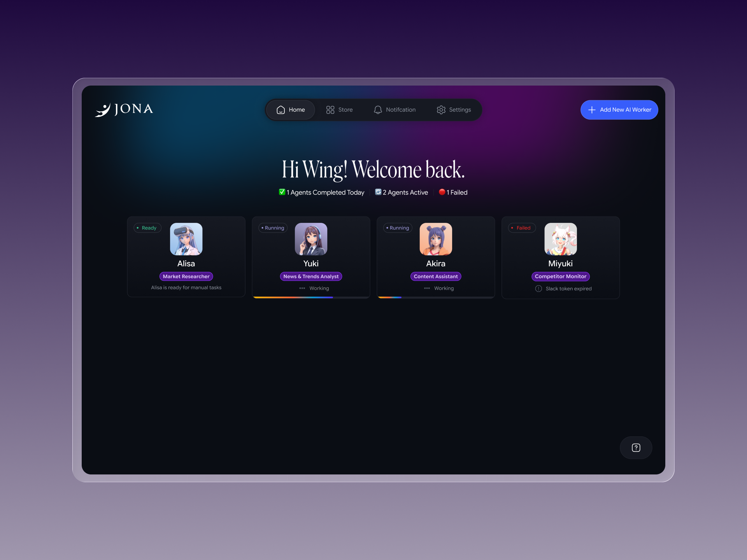
Task: Open Akira's avatar thumbnail
Action: pos(436,239)
